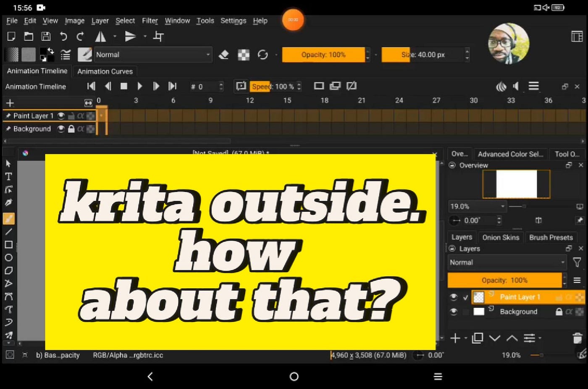Select the Edit Shapes tool

click(8, 189)
